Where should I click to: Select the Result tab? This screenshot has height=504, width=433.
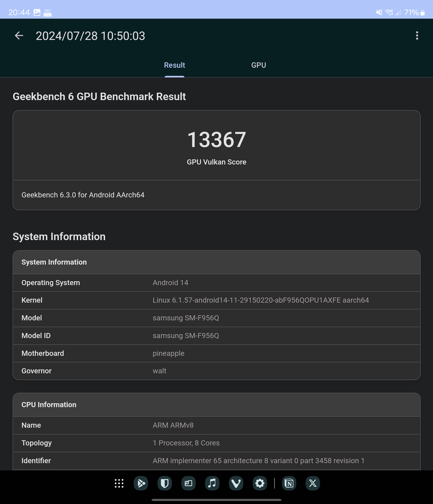point(174,65)
